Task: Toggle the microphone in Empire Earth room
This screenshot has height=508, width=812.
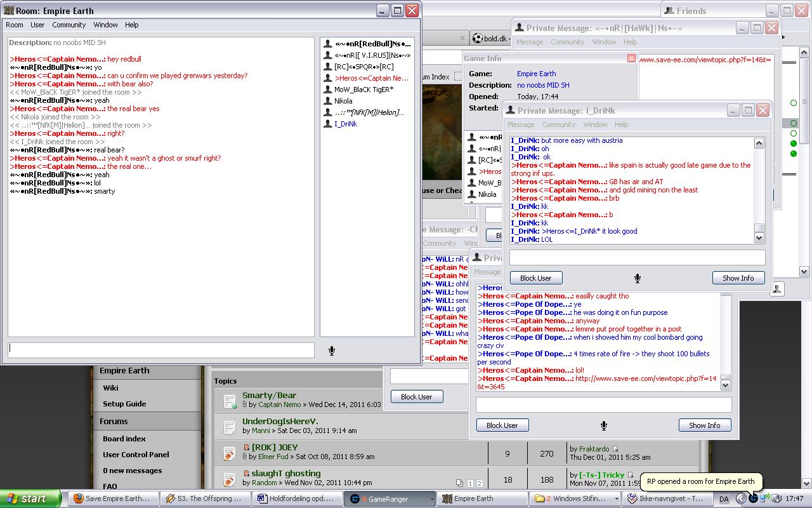Action: pyautogui.click(x=331, y=351)
